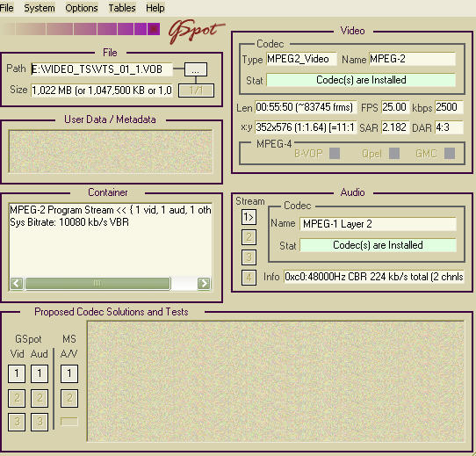
Task: Click the kbps field showing 2500
Action: click(449, 107)
